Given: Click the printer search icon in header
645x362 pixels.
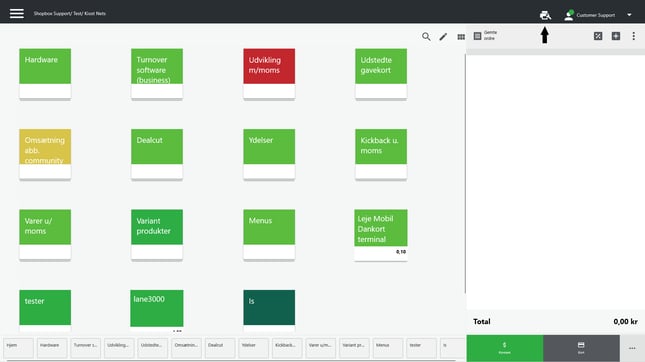Looking at the screenshot, I should [x=545, y=15].
